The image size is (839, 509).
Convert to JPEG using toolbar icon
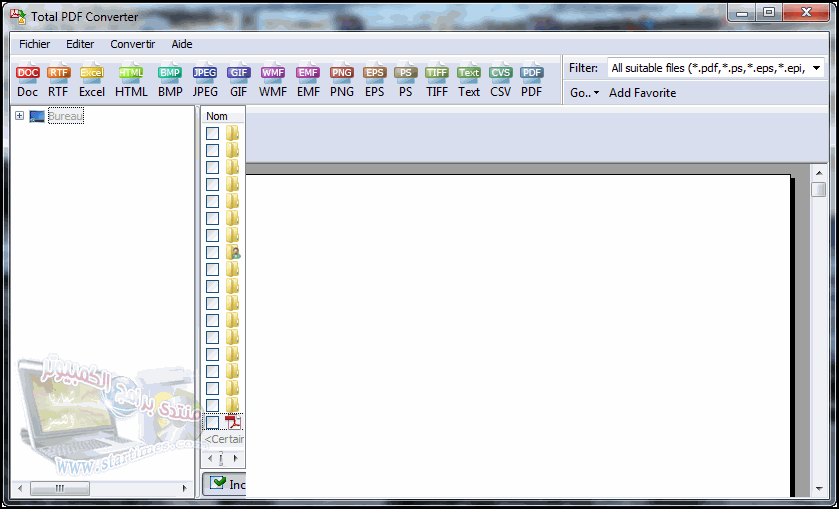tap(205, 81)
